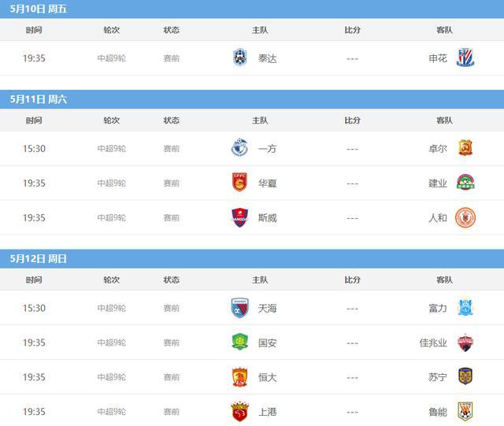Click the 佳兆业 team logo
Screen dimensions: 504x426
(465, 343)
